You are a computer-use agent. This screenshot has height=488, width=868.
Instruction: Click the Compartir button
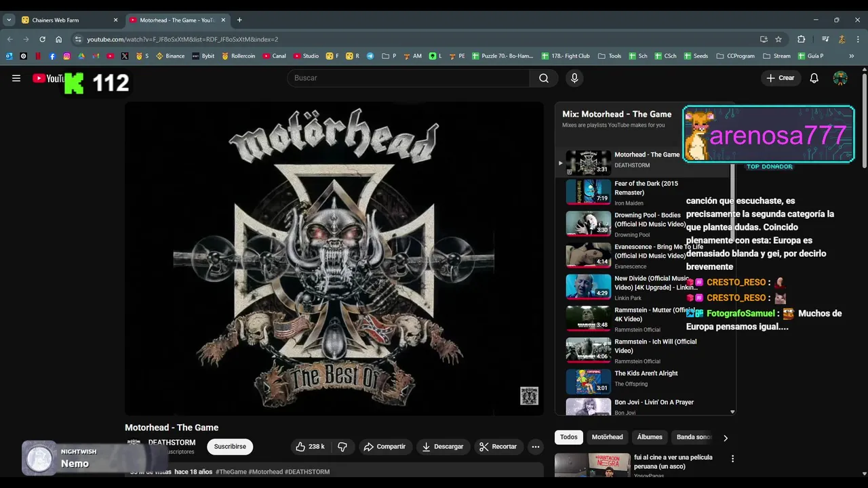point(384,447)
